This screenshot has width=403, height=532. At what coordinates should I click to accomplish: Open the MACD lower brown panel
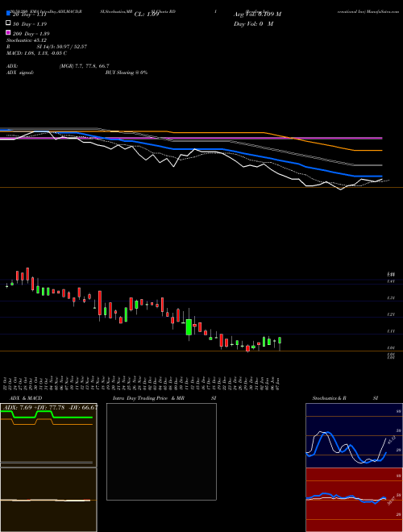(x=48, y=500)
